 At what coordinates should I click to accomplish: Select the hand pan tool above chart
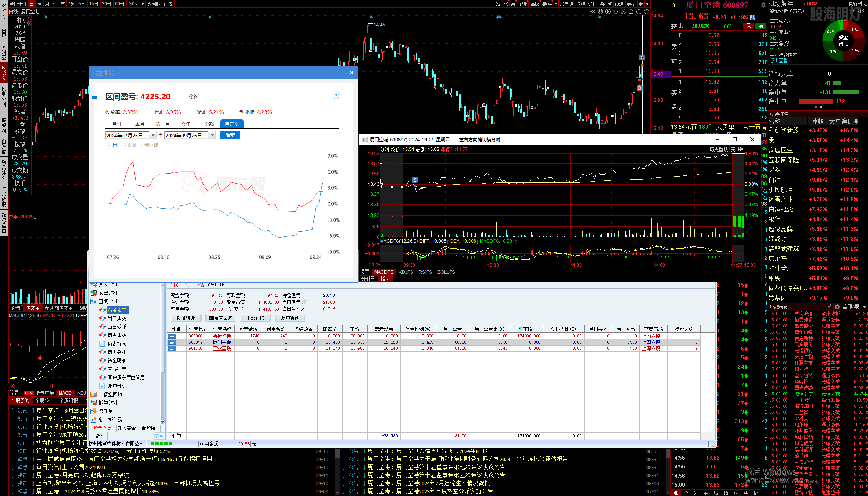point(600,12)
